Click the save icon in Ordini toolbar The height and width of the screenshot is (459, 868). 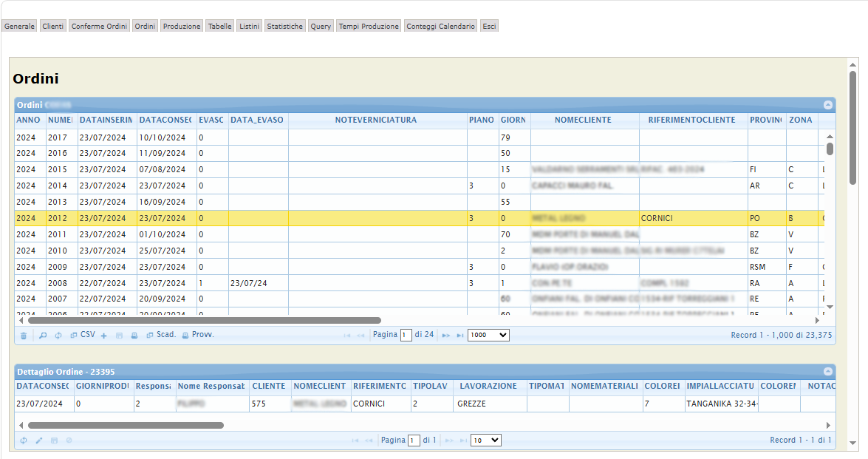[x=119, y=336]
